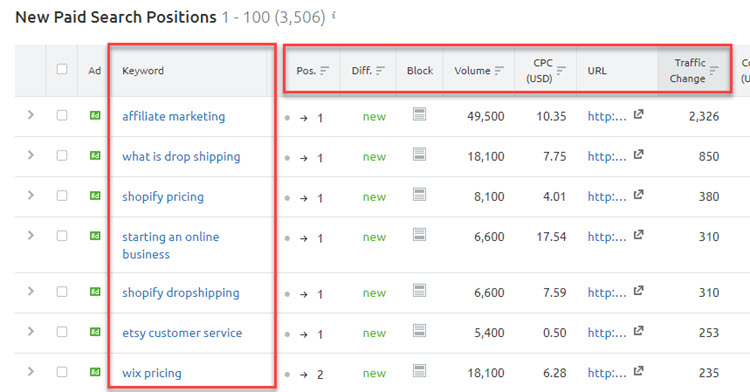View SERP block icon for wix pricing
This screenshot has width=750, height=392.
tap(419, 371)
